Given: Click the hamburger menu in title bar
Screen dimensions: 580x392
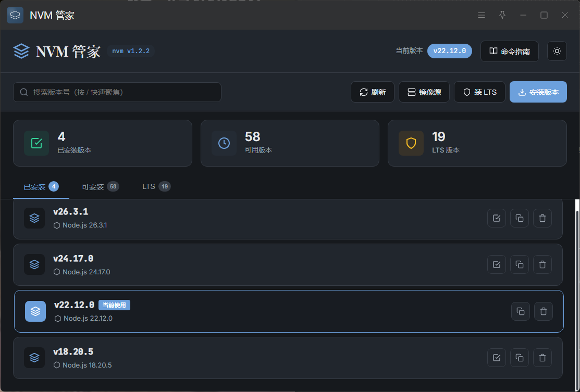Looking at the screenshot, I should click(x=481, y=15).
